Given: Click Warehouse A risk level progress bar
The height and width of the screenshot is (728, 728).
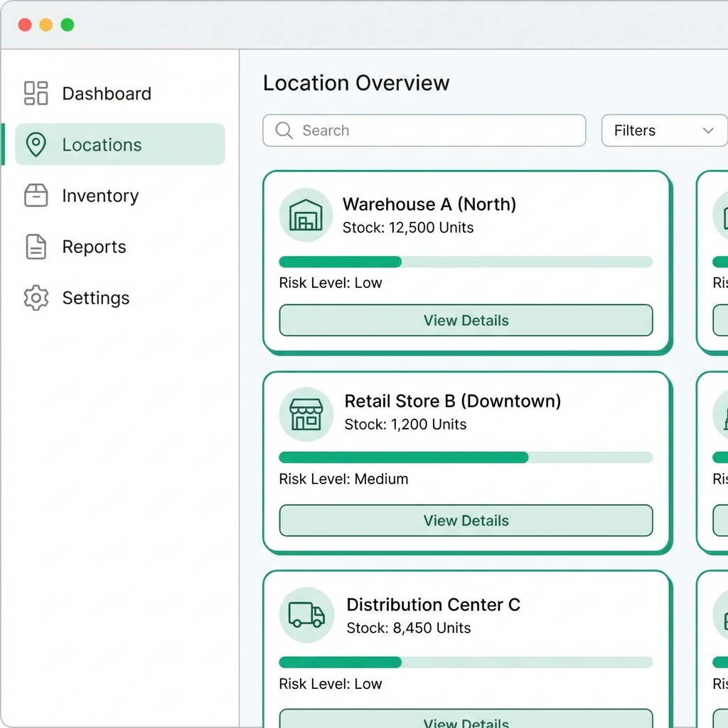Looking at the screenshot, I should pyautogui.click(x=466, y=262).
